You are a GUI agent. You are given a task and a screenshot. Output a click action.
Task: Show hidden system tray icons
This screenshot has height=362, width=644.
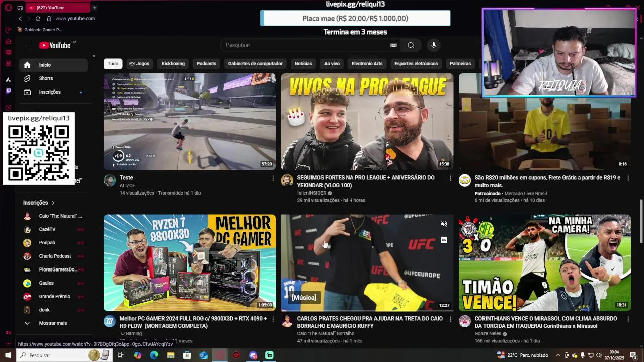coord(558,355)
